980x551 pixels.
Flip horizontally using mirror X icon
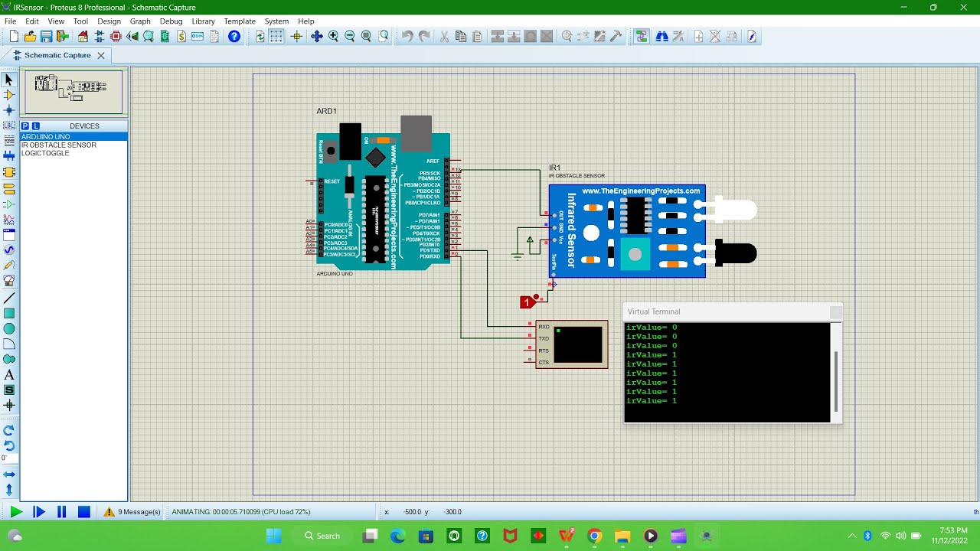(9, 474)
